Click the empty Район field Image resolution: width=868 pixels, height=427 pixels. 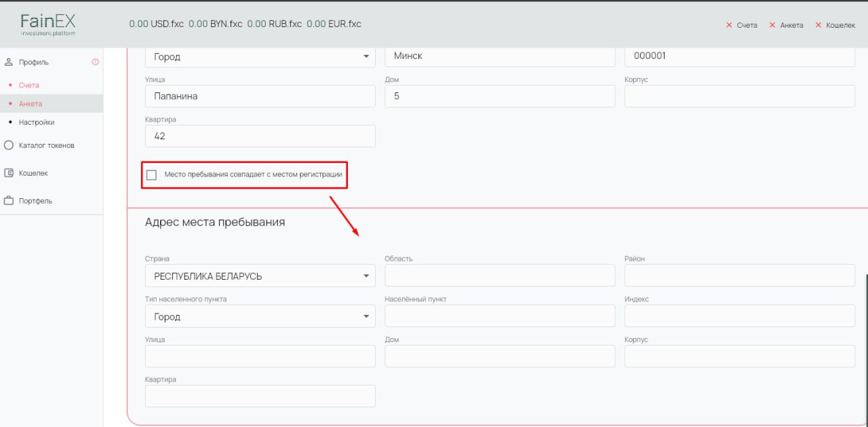(x=740, y=276)
